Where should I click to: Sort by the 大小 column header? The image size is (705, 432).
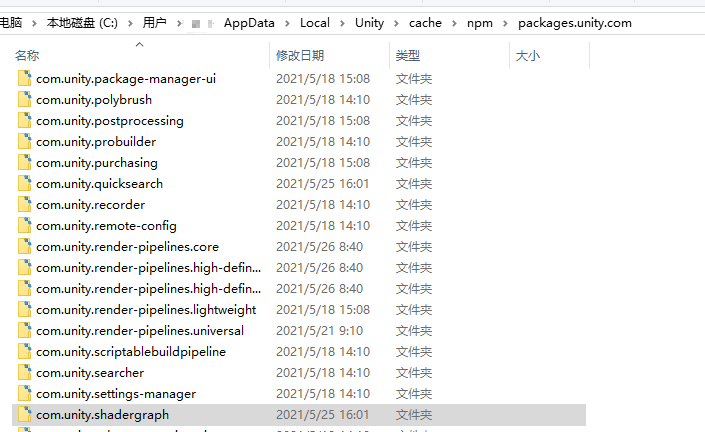tap(528, 56)
